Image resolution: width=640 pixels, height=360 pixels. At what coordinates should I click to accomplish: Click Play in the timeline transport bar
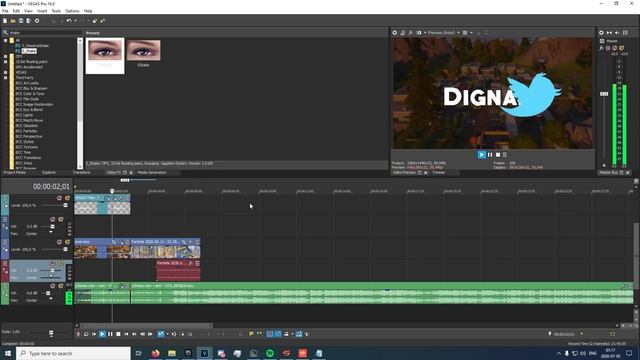pyautogui.click(x=102, y=334)
